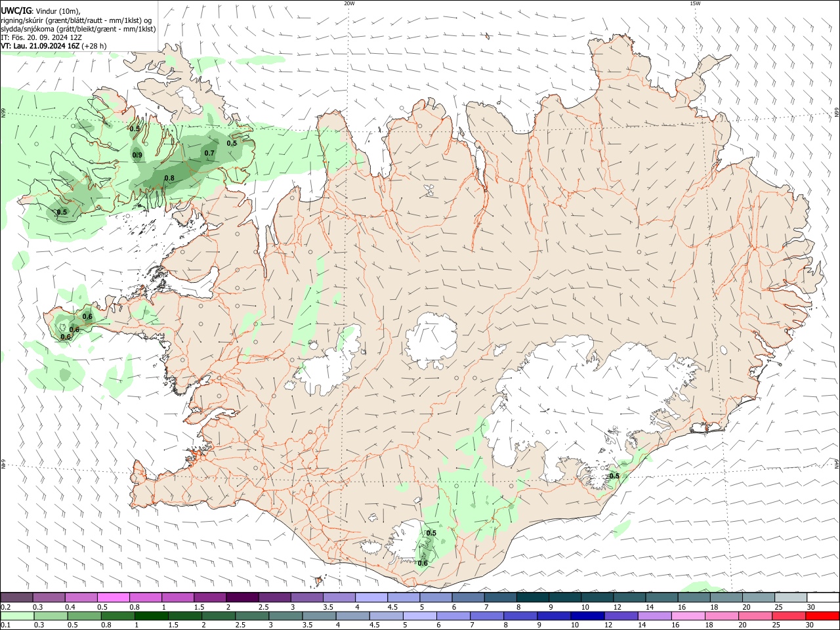Select the pale green 0.1 swatch in lower legend row
This screenshot has height=630, width=840.
(17, 616)
